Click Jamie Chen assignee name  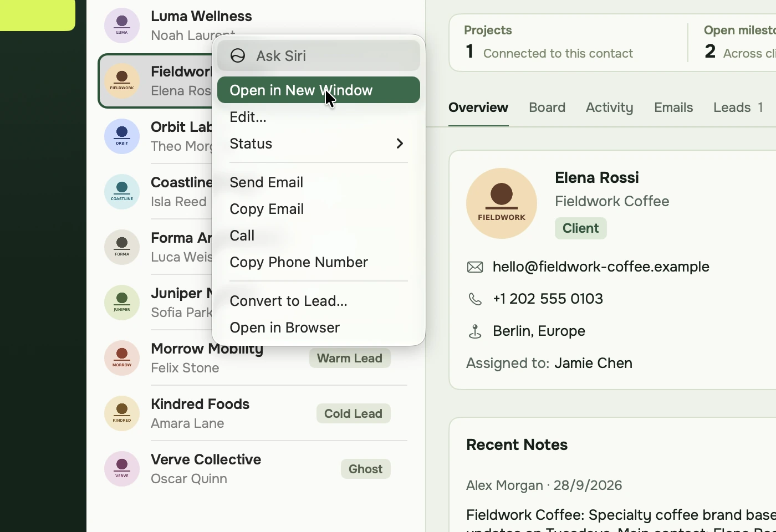coord(593,363)
